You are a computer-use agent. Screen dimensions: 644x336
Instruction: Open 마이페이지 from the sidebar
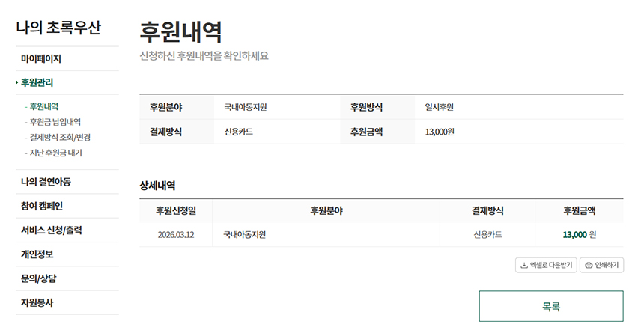(x=41, y=58)
